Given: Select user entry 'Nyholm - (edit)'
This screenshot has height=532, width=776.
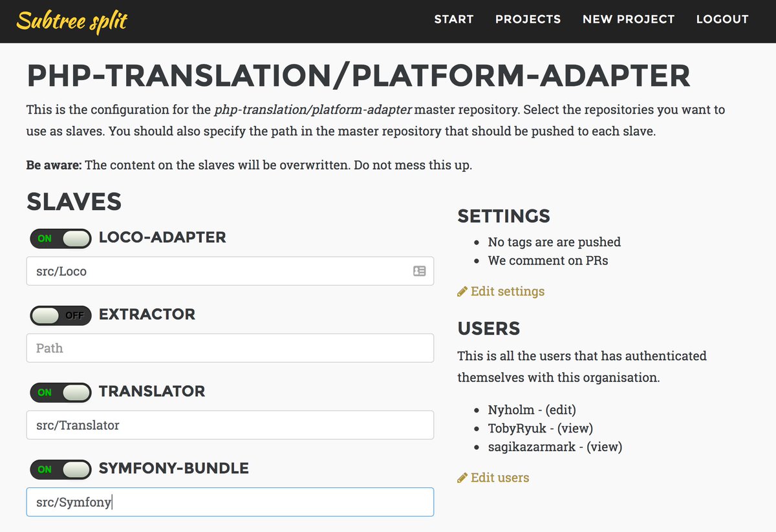Looking at the screenshot, I should click(532, 409).
